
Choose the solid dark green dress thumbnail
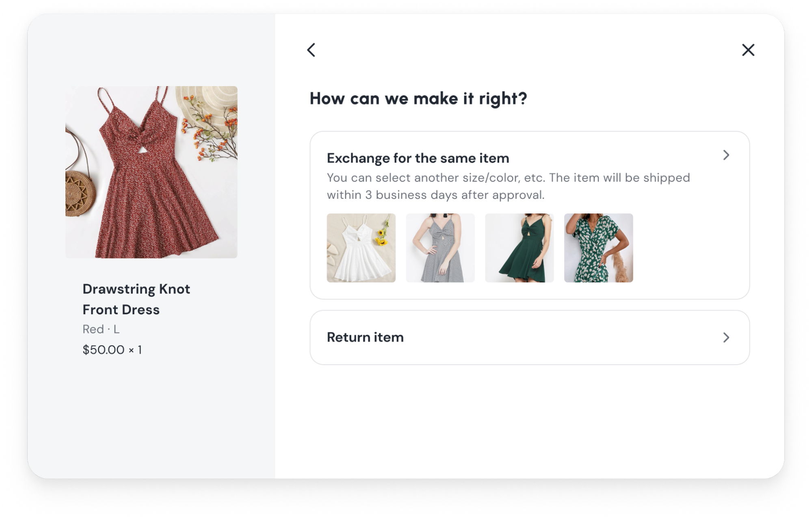[x=519, y=248]
